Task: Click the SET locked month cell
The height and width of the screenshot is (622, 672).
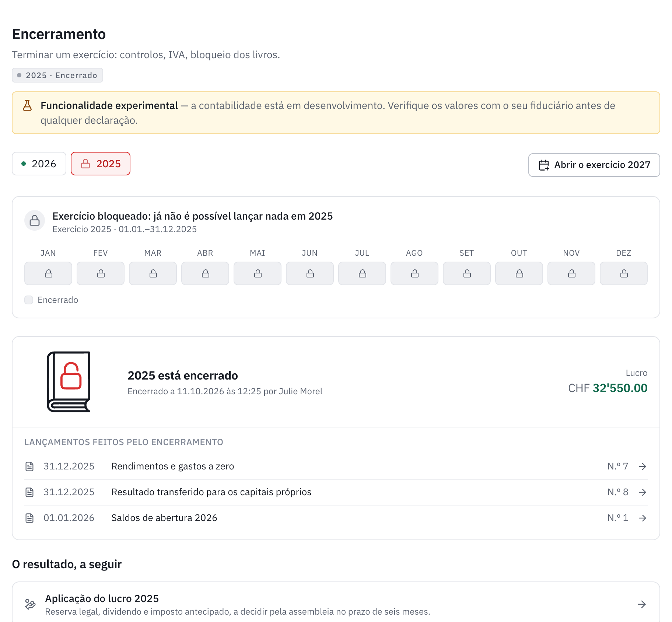Action: click(x=467, y=273)
